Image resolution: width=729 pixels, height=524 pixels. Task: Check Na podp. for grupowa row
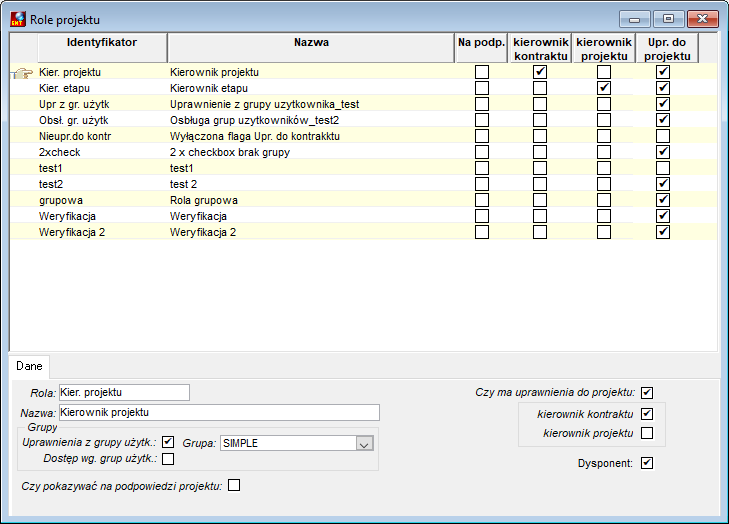click(482, 200)
